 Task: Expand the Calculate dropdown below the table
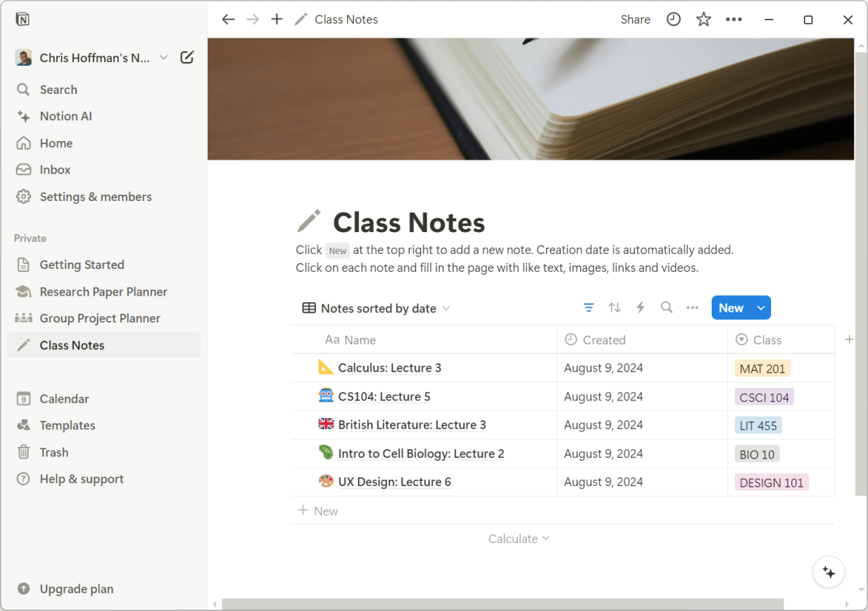tap(519, 539)
